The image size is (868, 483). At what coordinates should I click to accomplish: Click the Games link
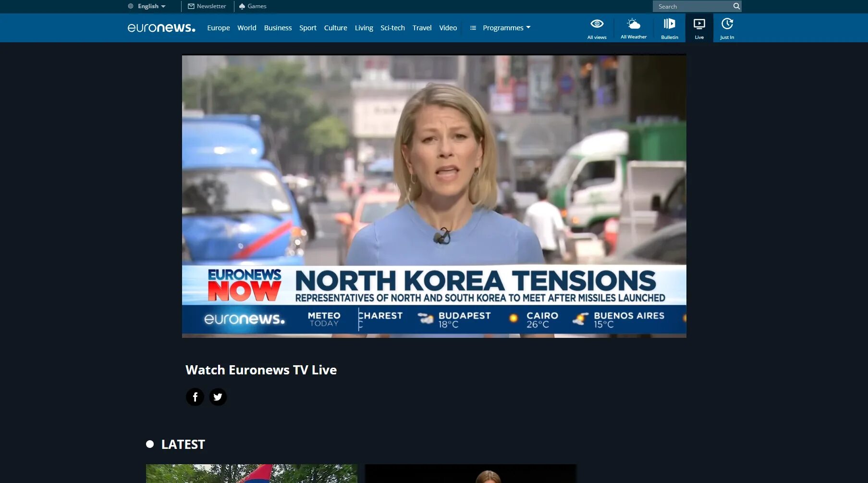pos(257,6)
